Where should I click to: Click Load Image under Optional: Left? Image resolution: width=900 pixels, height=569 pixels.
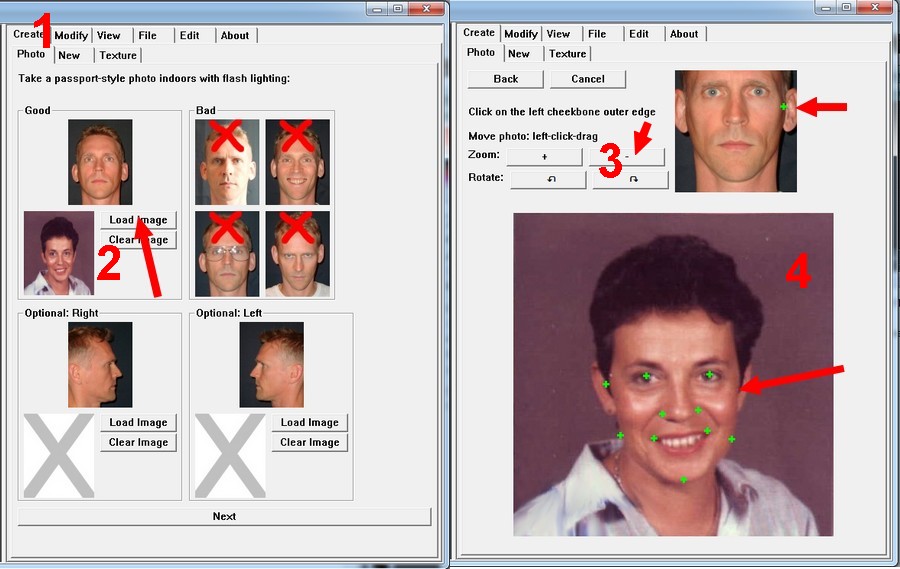pos(309,423)
